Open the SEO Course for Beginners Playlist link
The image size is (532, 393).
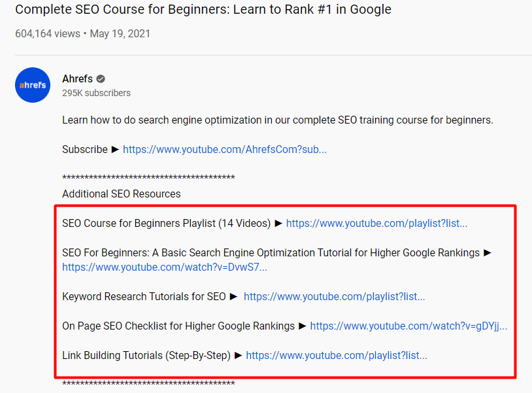point(376,224)
